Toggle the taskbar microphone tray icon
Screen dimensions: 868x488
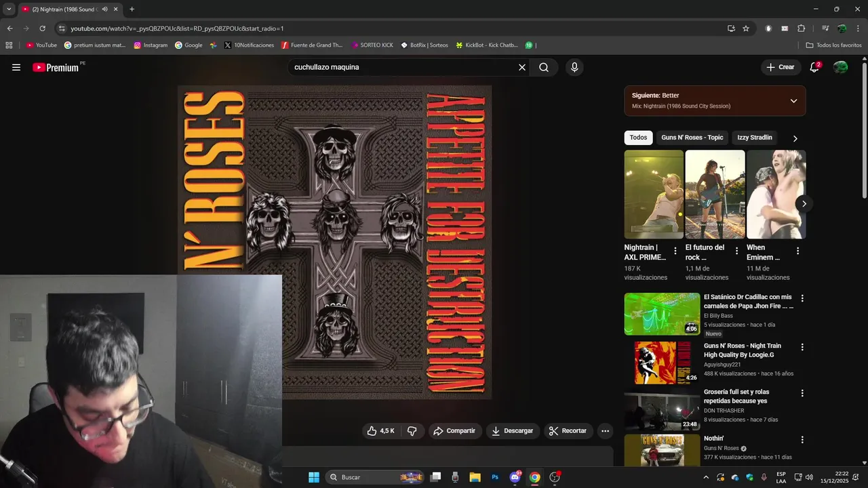(764, 477)
